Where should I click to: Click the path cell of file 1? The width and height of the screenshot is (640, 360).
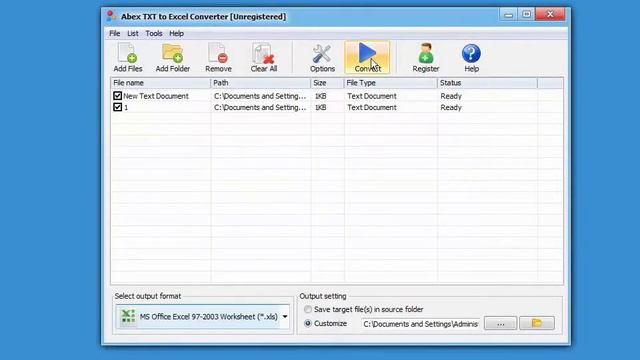(x=260, y=107)
